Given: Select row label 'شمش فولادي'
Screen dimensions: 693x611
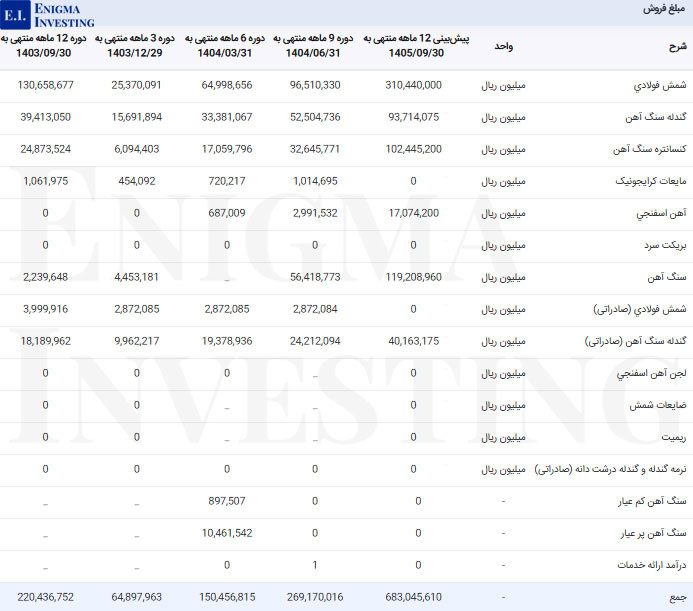Looking at the screenshot, I should [x=660, y=85].
